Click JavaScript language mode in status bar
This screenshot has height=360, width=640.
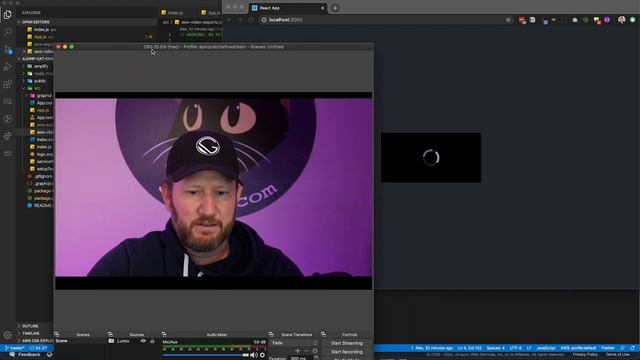click(546, 348)
